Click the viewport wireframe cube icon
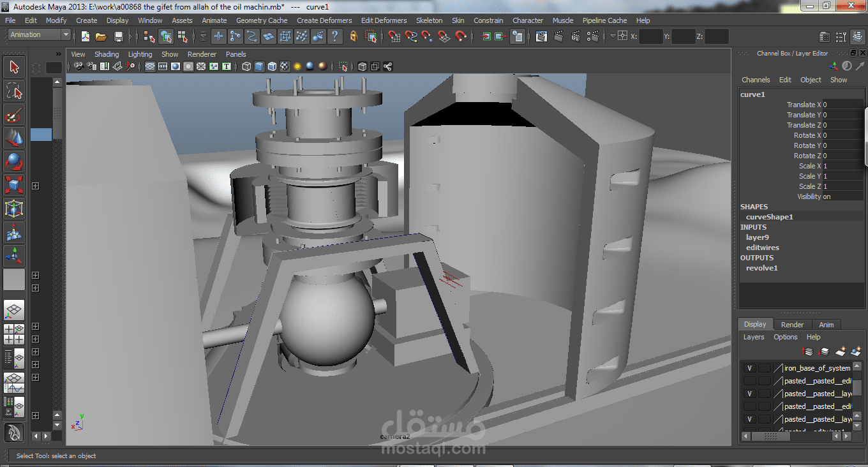 coord(246,66)
